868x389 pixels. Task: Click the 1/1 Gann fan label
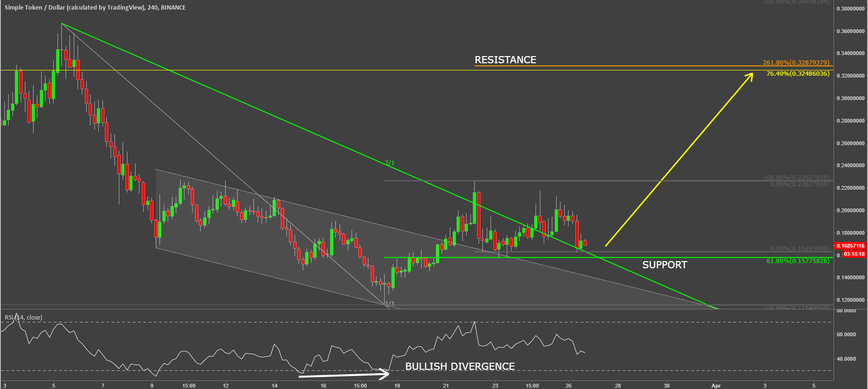click(x=390, y=303)
